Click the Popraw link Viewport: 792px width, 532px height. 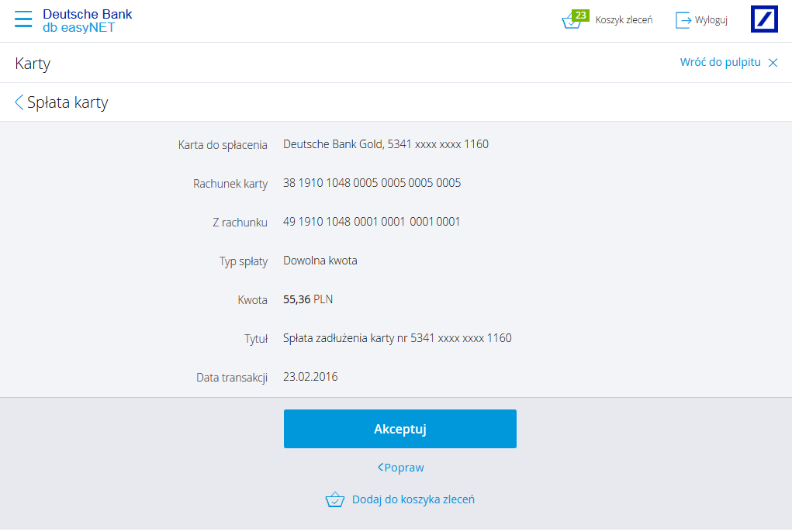(400, 468)
